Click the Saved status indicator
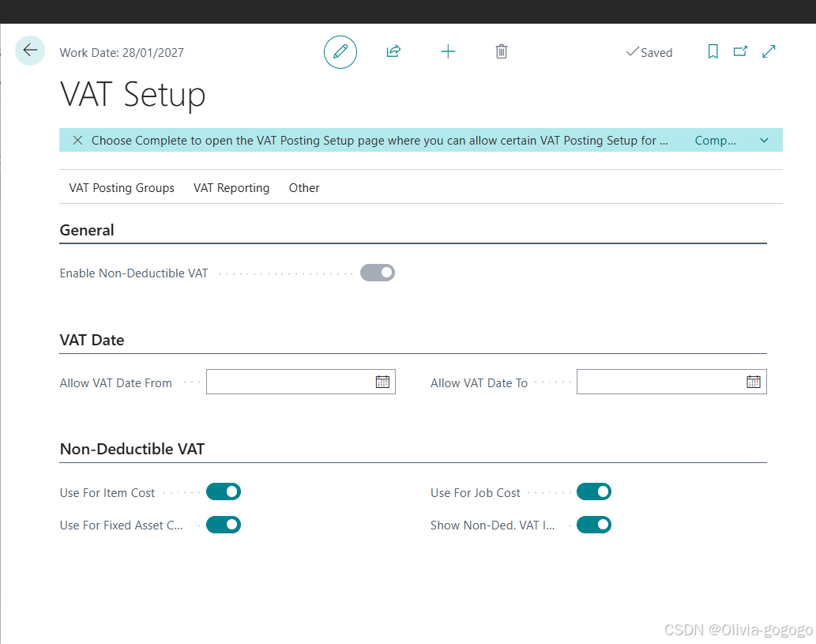The height and width of the screenshot is (644, 816). (x=649, y=52)
